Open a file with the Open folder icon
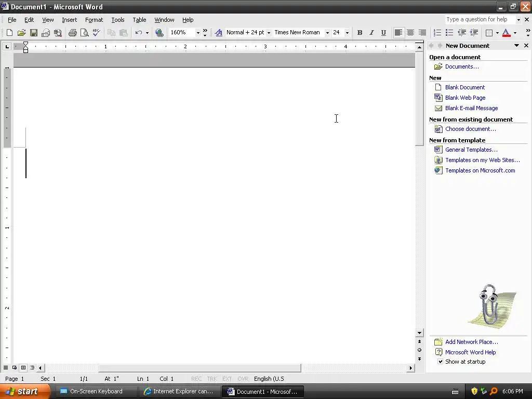The height and width of the screenshot is (399, 532). coord(22,33)
